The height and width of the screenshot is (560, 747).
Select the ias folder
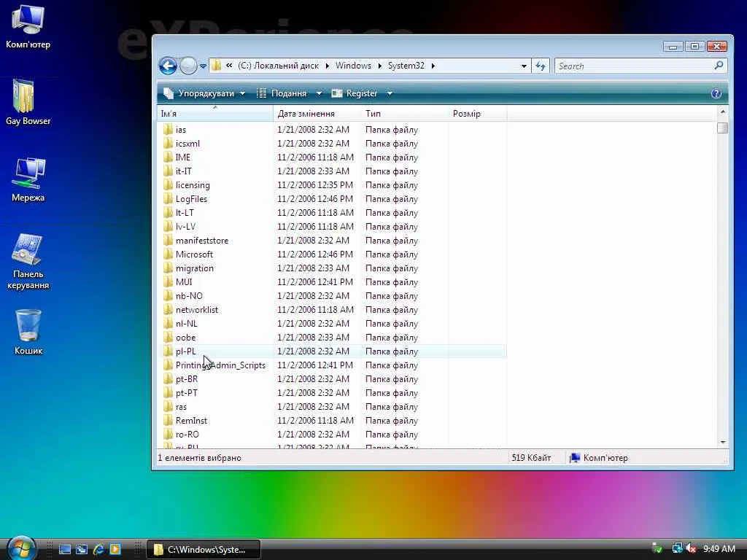pyautogui.click(x=181, y=130)
